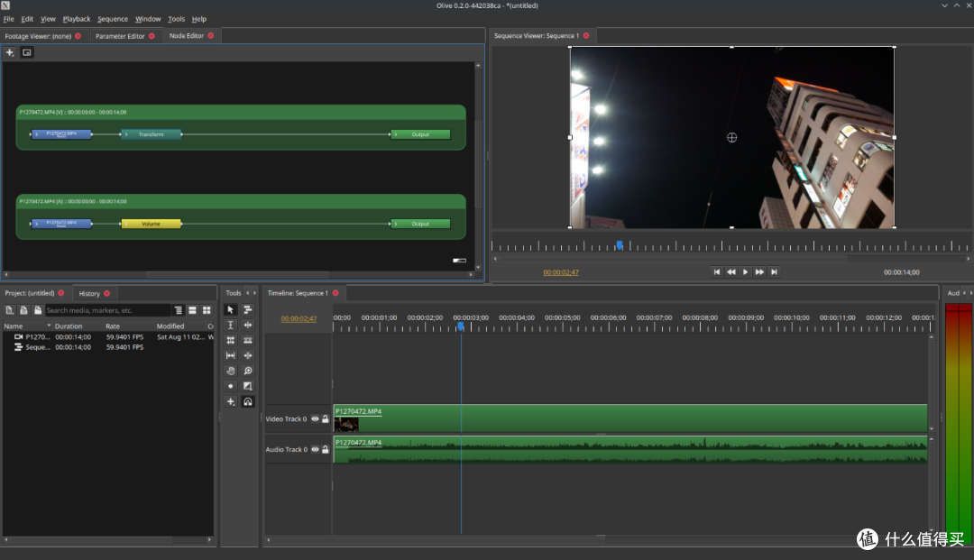This screenshot has width=974, height=560.
Task: Switch project panel to icon grid view
Action: [207, 310]
